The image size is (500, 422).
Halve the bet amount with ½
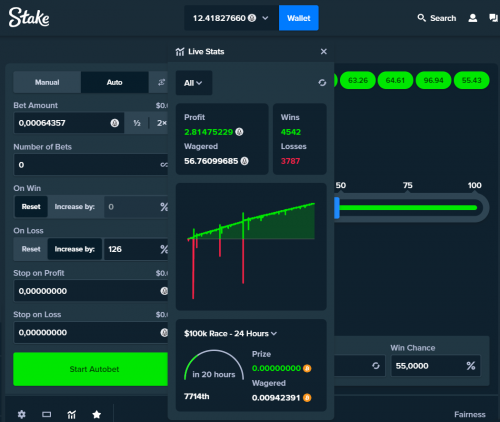(x=137, y=123)
